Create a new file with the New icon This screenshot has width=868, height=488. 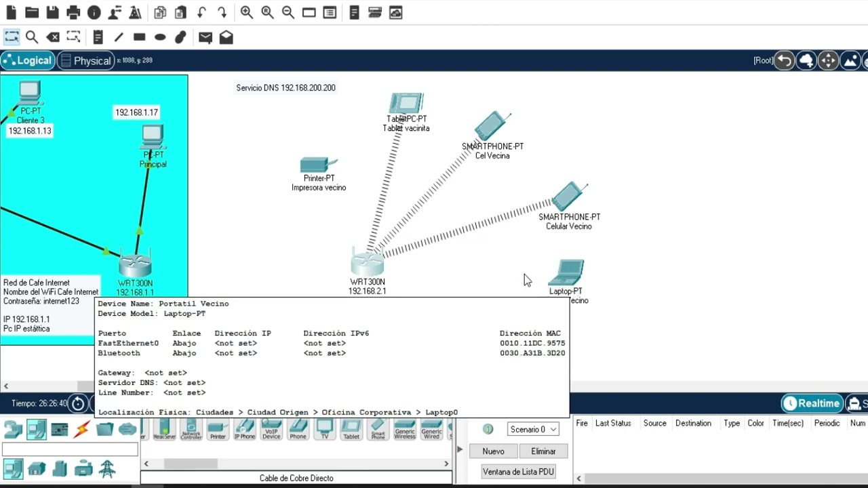(11, 12)
